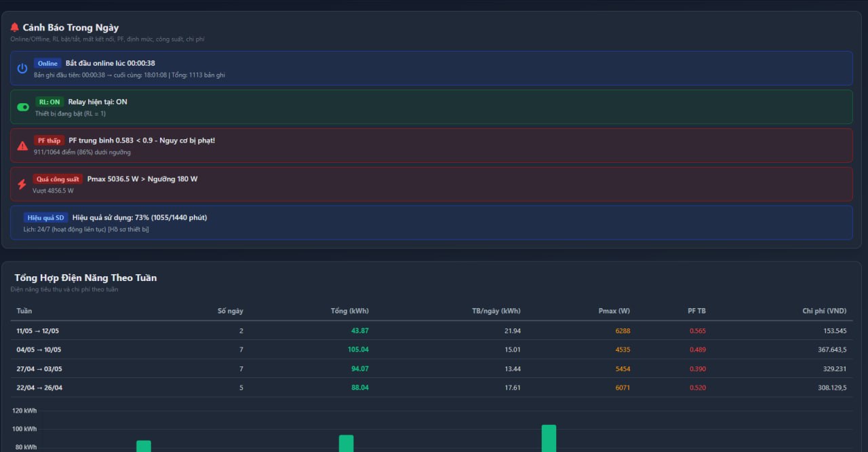Click the Lịch: 24/7 schedule text

click(x=86, y=229)
